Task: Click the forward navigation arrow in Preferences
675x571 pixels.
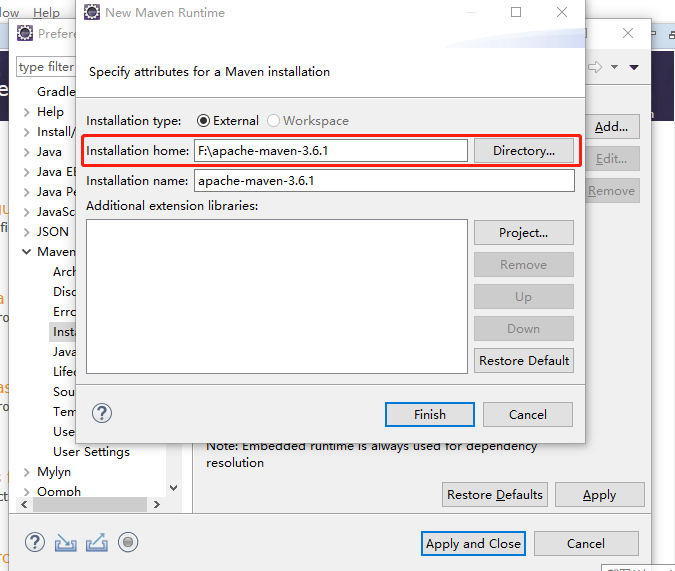Action: [595, 67]
